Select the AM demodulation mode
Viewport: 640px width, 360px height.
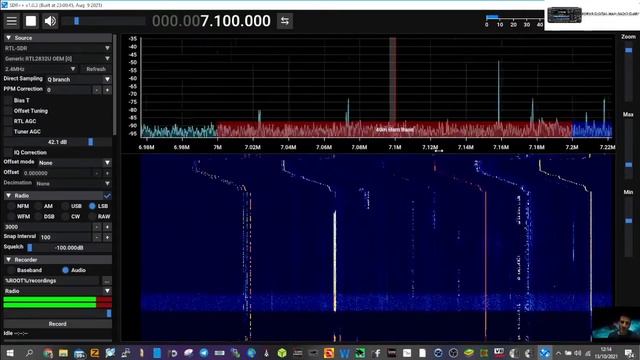tap(38, 206)
